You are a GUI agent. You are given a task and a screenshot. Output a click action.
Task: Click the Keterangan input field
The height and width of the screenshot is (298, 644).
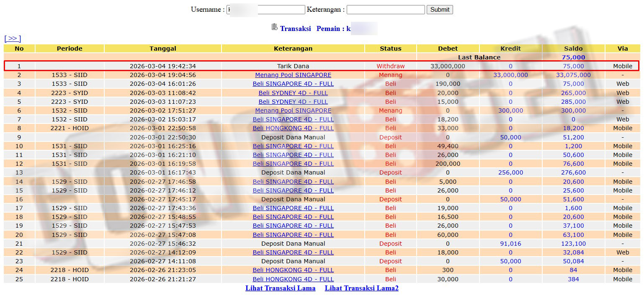[x=385, y=10]
